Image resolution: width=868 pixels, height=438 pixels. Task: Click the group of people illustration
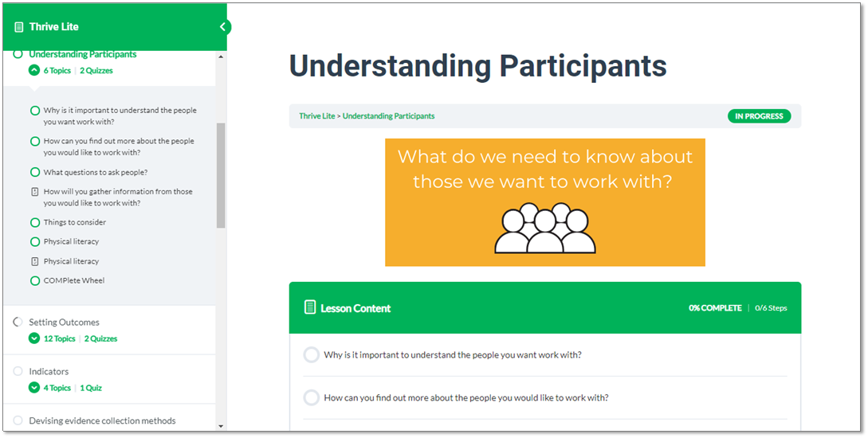545,228
